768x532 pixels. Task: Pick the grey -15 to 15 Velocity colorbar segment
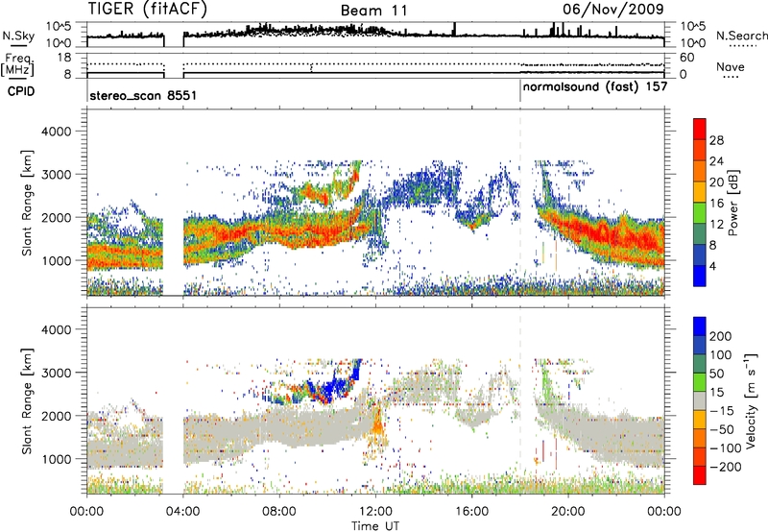pos(700,400)
